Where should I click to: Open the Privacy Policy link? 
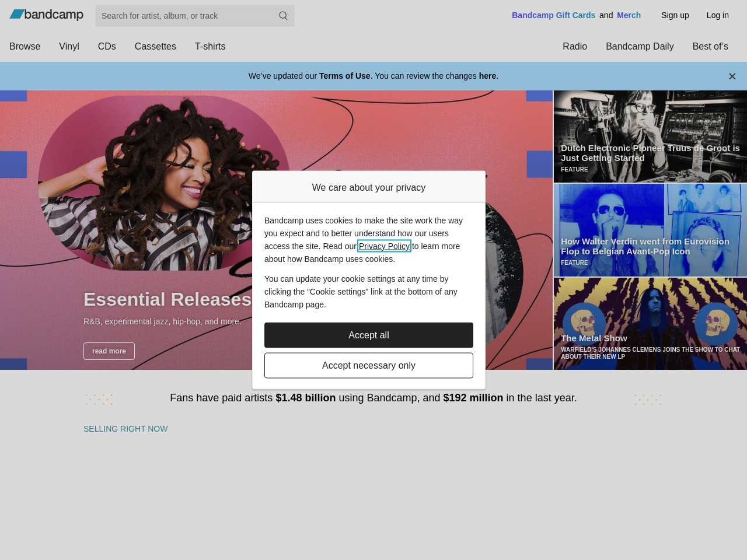384,246
